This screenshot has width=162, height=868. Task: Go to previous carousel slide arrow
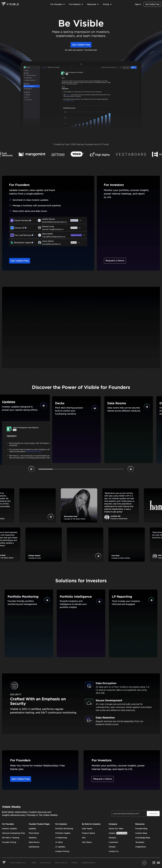coord(31,469)
